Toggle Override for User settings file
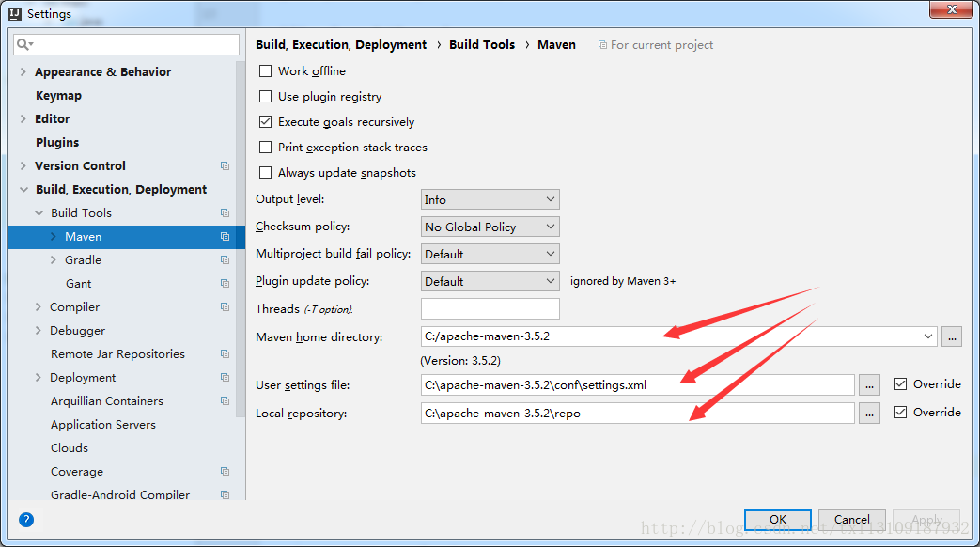Viewport: 980px width, 547px height. [x=901, y=383]
